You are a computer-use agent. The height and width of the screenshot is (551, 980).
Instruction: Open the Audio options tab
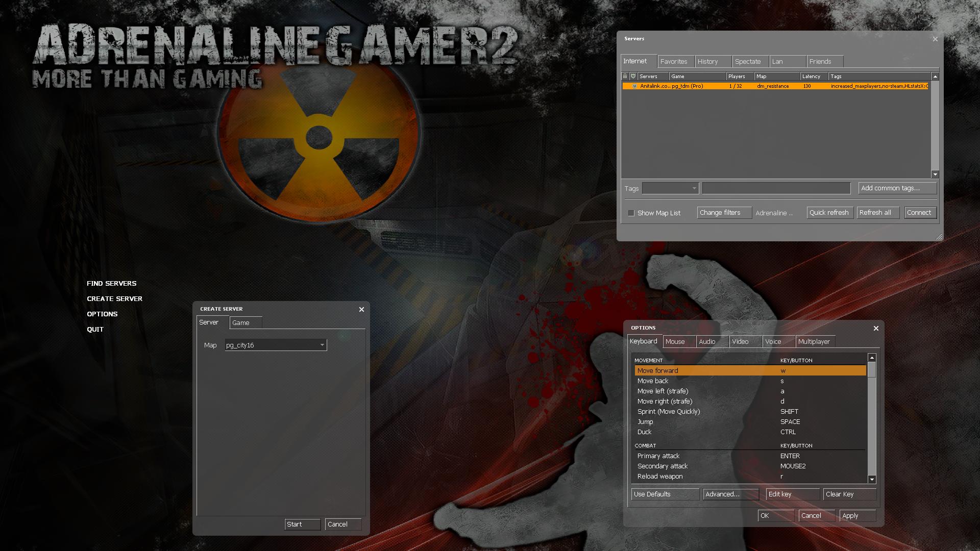pyautogui.click(x=713, y=342)
